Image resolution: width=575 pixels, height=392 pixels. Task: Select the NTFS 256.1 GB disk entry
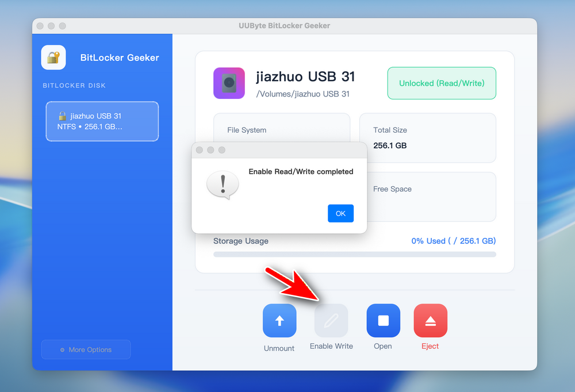click(102, 121)
